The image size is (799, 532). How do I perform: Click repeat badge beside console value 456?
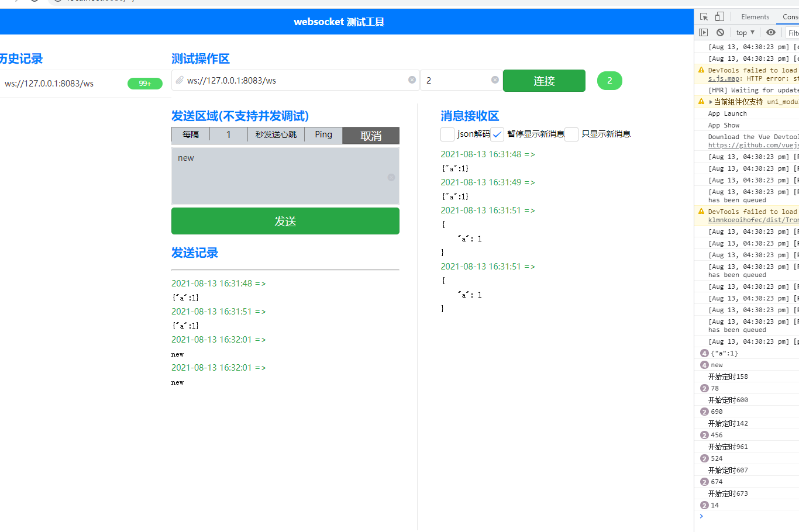(x=704, y=435)
